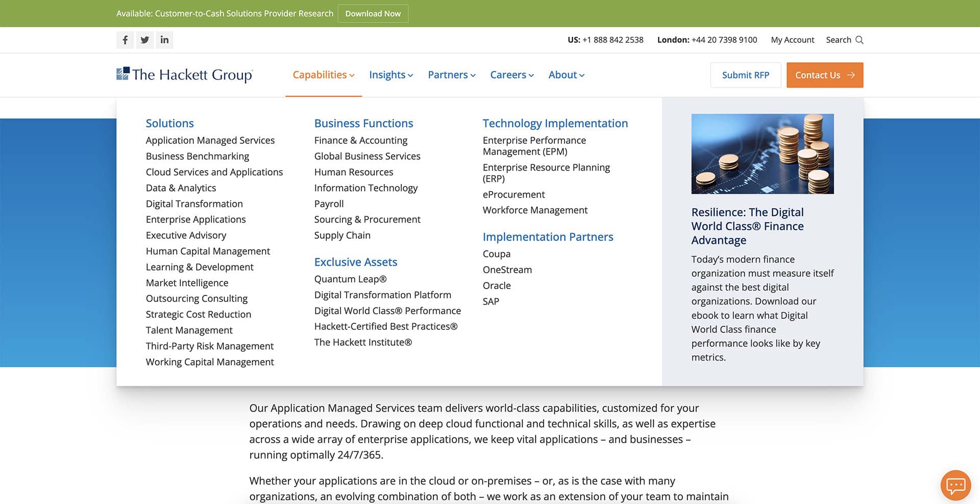Open Hackett-Certified Best Practices® link
Image resolution: width=980 pixels, height=504 pixels.
[x=386, y=326]
